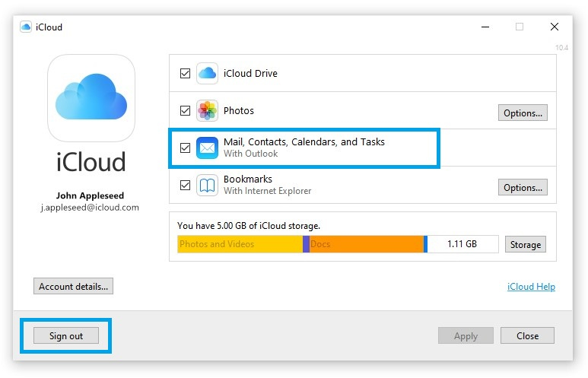The image size is (588, 378).
Task: Click the 'With Internet Explorer' subtitle
Action: point(267,191)
